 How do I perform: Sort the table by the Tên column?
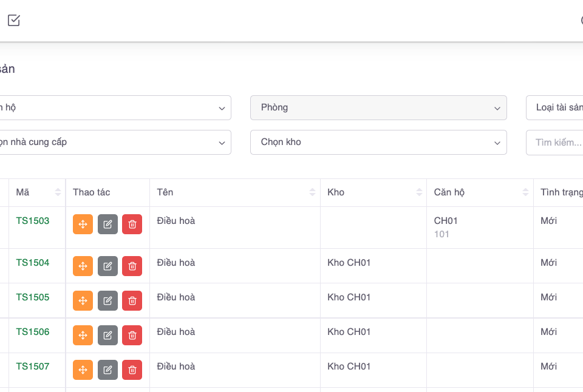312,192
